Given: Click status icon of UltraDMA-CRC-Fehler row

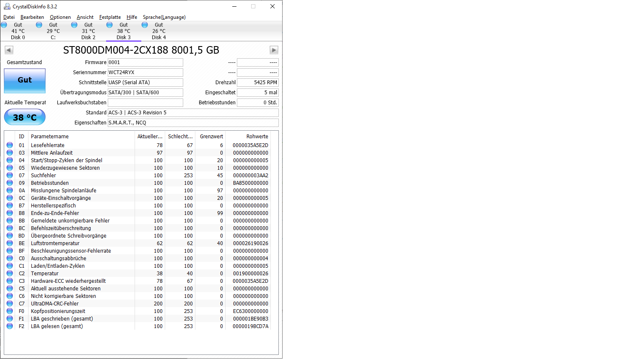Looking at the screenshot, I should coord(10,303).
